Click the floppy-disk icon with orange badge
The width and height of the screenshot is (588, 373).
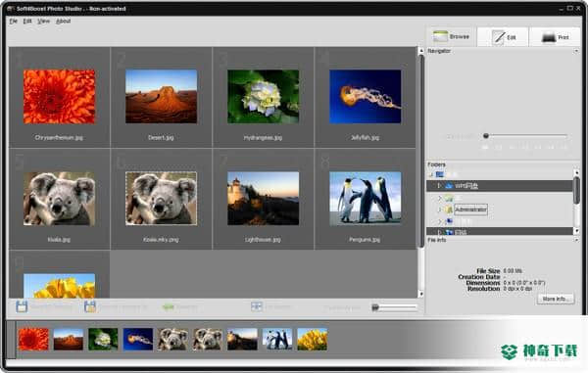pyautogui.click(x=90, y=306)
